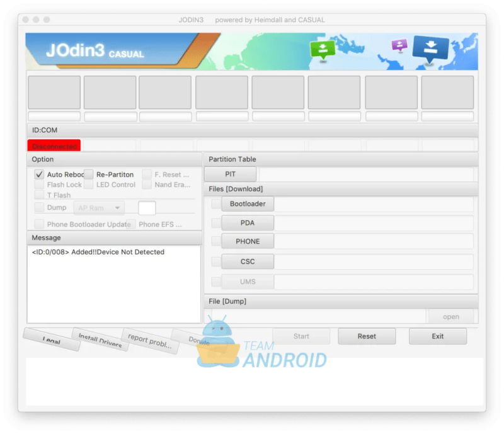The height and width of the screenshot is (434, 504).
Task: Click the blue download icon in banner
Action: pyautogui.click(x=430, y=49)
